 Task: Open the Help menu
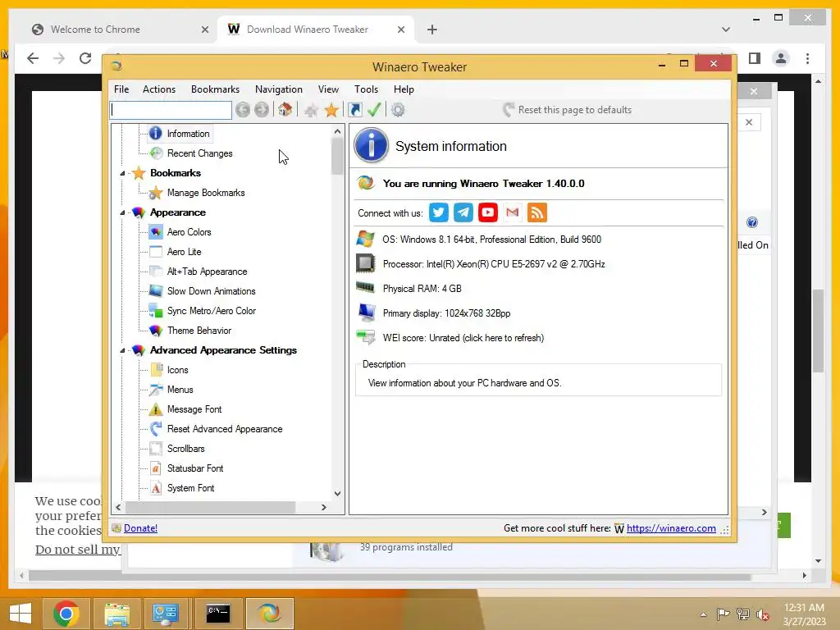point(404,89)
